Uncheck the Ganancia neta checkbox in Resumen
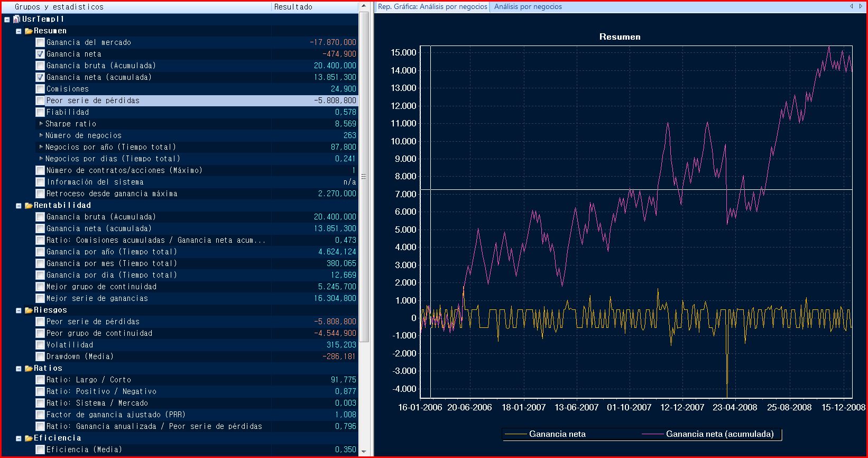The width and height of the screenshot is (868, 458). pos(40,54)
